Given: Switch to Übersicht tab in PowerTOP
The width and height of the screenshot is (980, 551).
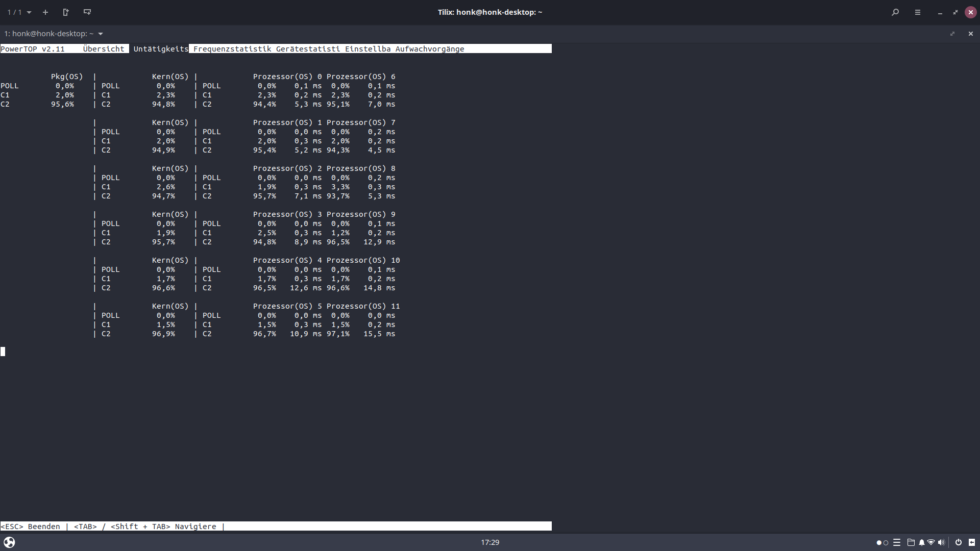Looking at the screenshot, I should tap(104, 49).
